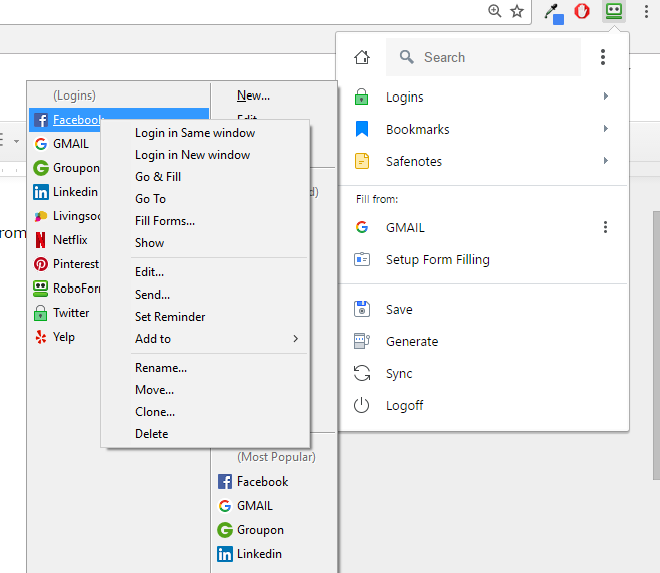Open RoboForm popup three-dot options menu

pyautogui.click(x=603, y=57)
